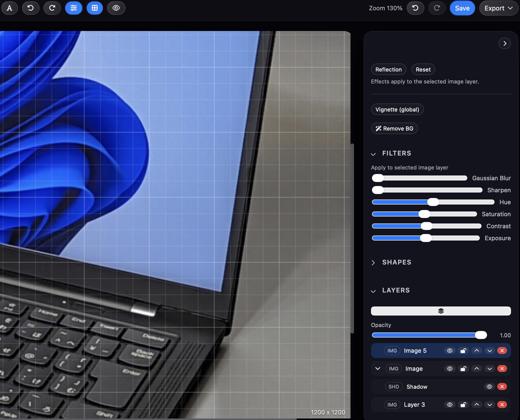This screenshot has height=420, width=520.
Task: Click the layers stack icon above Opacity
Action: click(440, 311)
